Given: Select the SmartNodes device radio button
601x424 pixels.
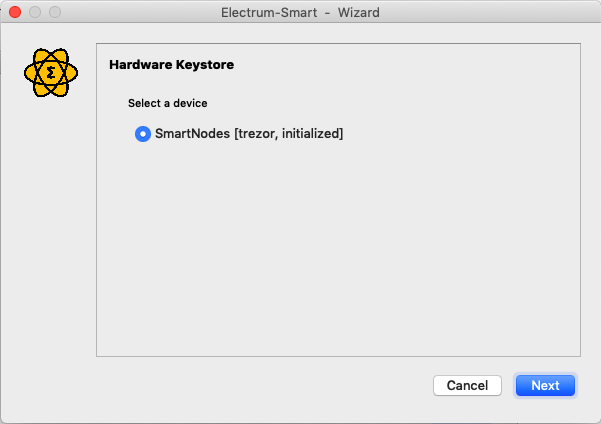Looking at the screenshot, I should tap(143, 134).
